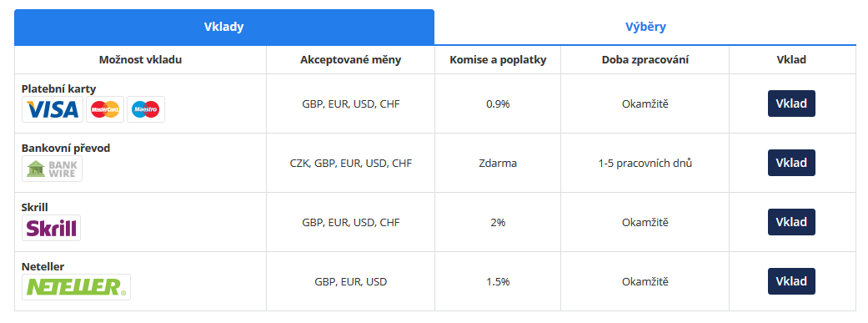Click Vklad button in Neteller row
This screenshot has height=323, width=868.
[x=791, y=281]
